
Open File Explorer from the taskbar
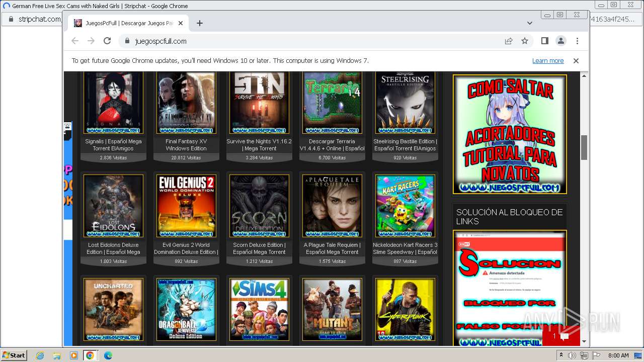(x=57, y=355)
